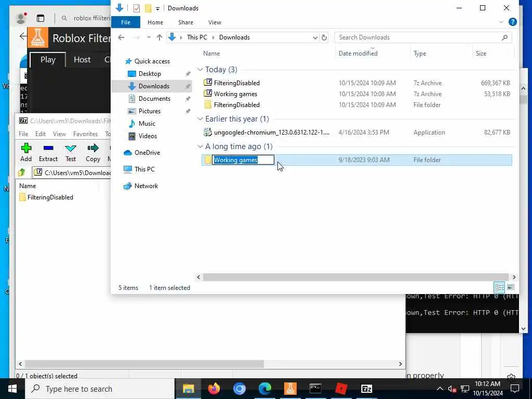
Task: Open the View ribbon tab in Explorer
Action: [215, 22]
